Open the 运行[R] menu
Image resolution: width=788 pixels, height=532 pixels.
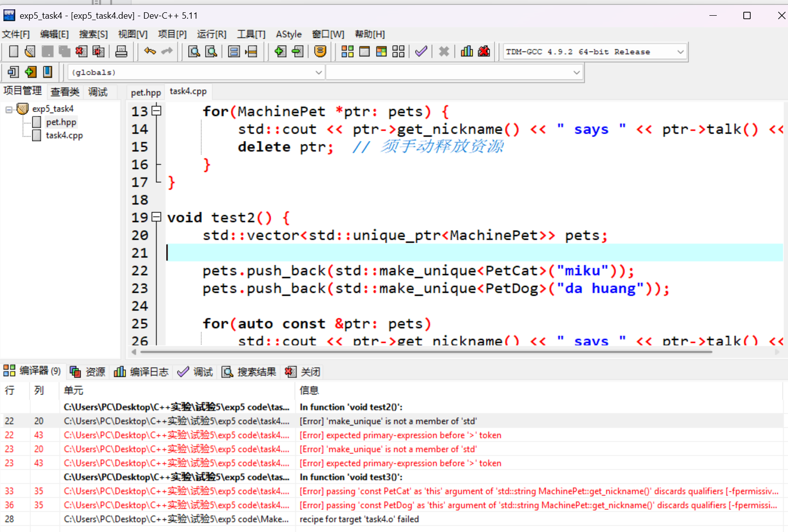[x=212, y=34]
